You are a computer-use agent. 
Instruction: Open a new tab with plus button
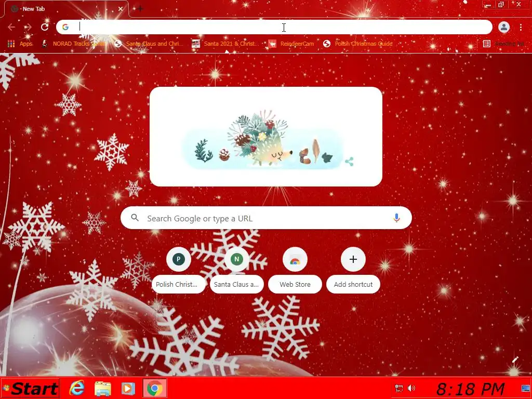[x=140, y=9]
